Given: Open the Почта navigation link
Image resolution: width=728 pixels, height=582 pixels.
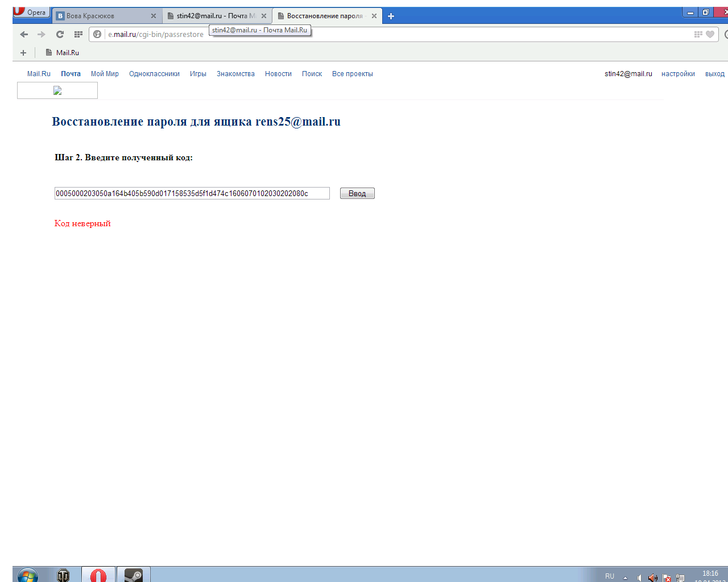Looking at the screenshot, I should 71,74.
